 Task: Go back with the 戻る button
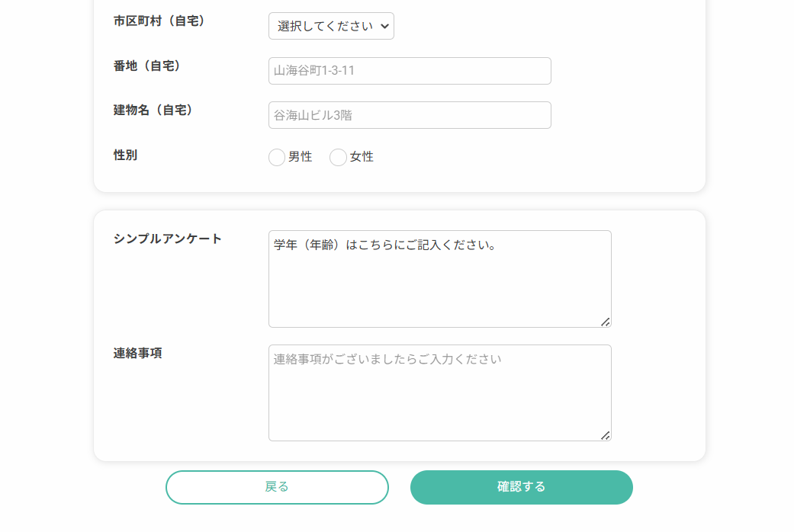[277, 487]
